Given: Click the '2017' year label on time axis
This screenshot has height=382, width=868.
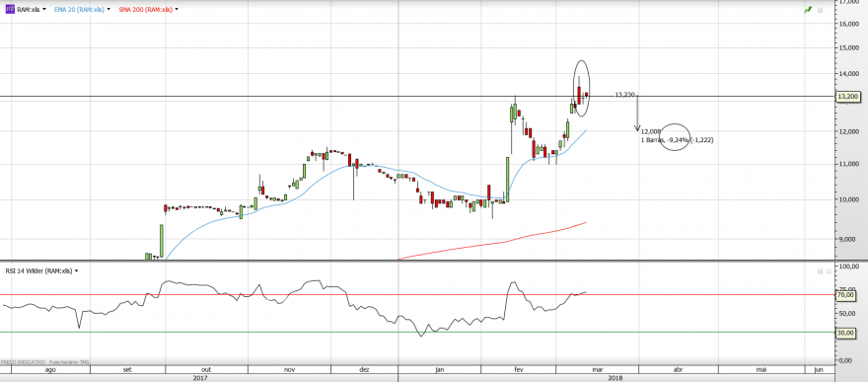Looking at the screenshot, I should (x=200, y=378).
